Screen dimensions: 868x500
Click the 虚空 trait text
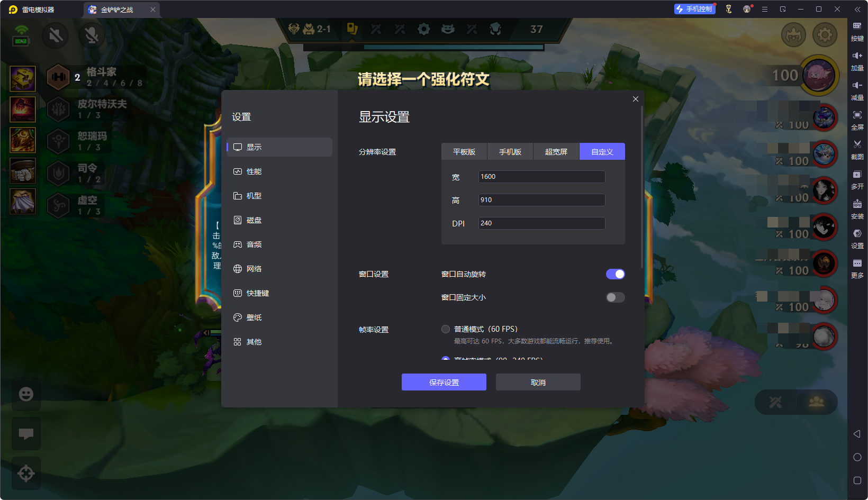point(87,200)
